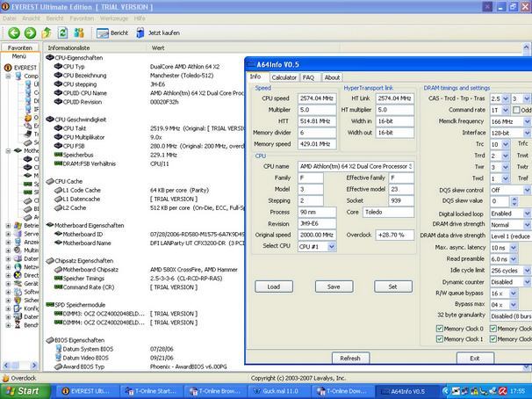The width and height of the screenshot is (532, 399).
Task: Enable the Odd checkbox beside Command rate
Action: coord(515,110)
